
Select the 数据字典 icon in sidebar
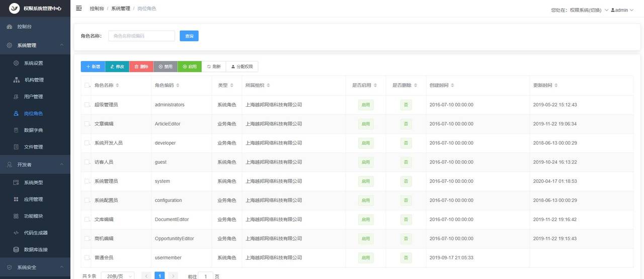16,130
